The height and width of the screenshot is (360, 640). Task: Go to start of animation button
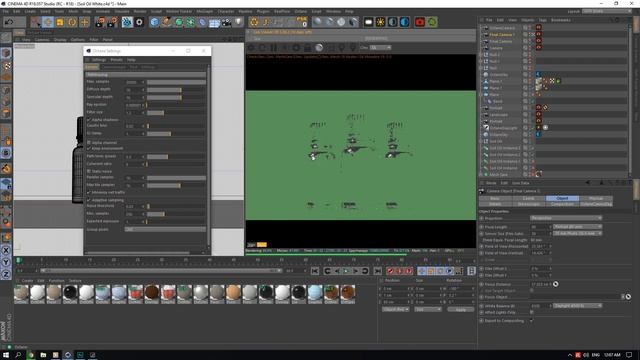315,271
